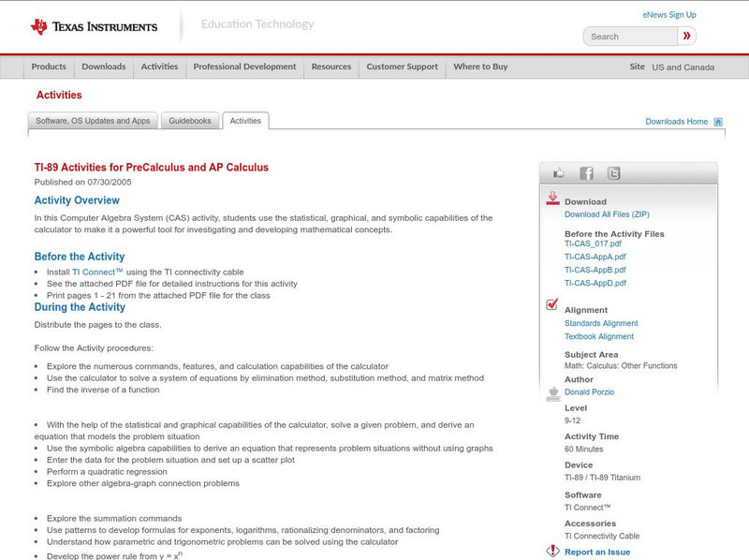
Task: Click the search submit arrow button
Action: 687,36
